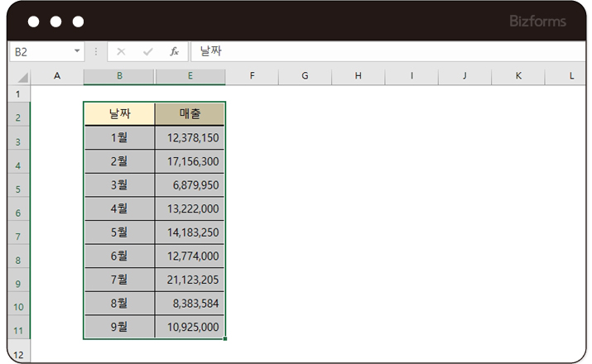This screenshot has width=592, height=364.
Task: Click the cancel (X) formula bar icon
Action: point(121,51)
